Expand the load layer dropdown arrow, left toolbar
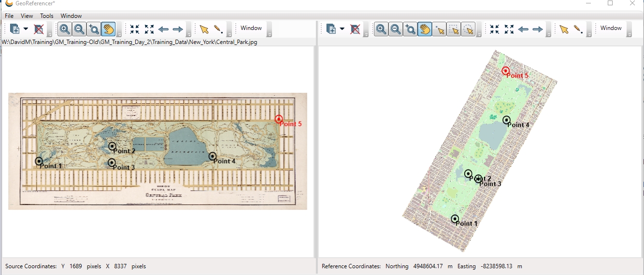This screenshot has width=644, height=275. pos(26,29)
